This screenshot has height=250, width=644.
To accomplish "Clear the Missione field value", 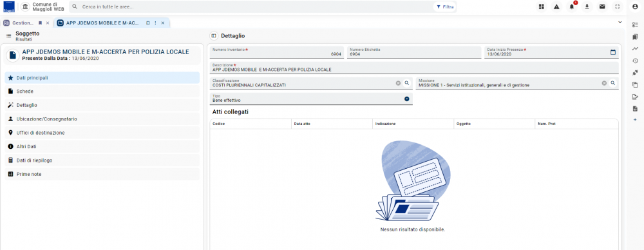I will click(604, 83).
